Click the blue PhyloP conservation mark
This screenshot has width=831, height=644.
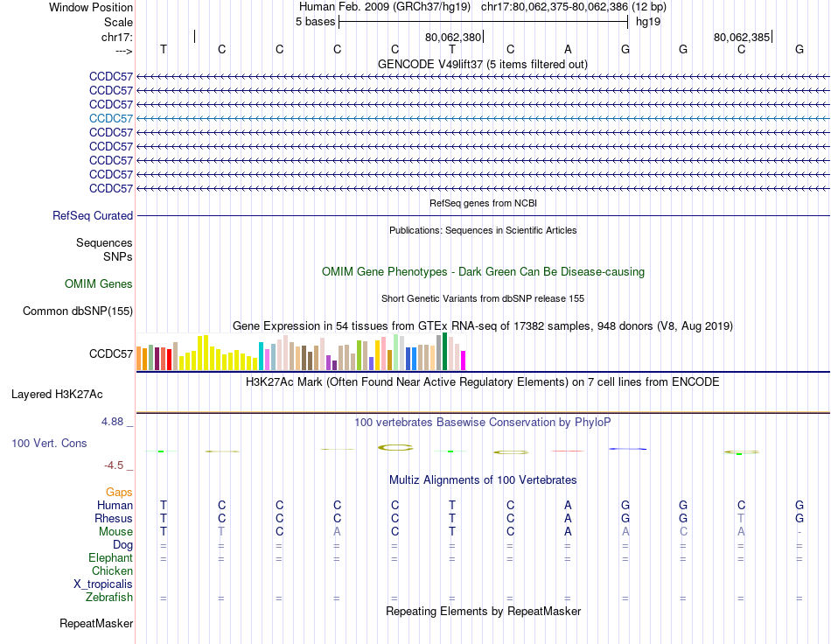[627, 449]
